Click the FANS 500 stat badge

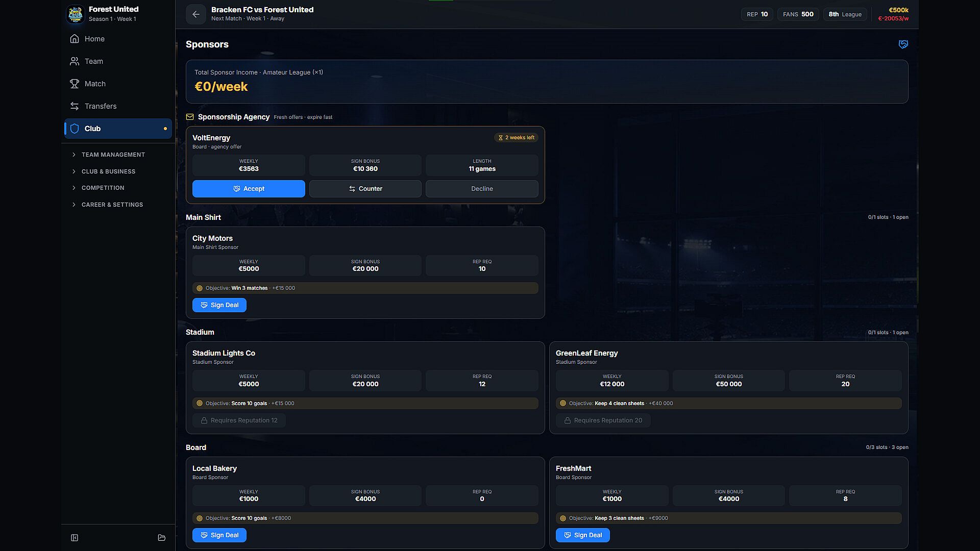(x=798, y=14)
